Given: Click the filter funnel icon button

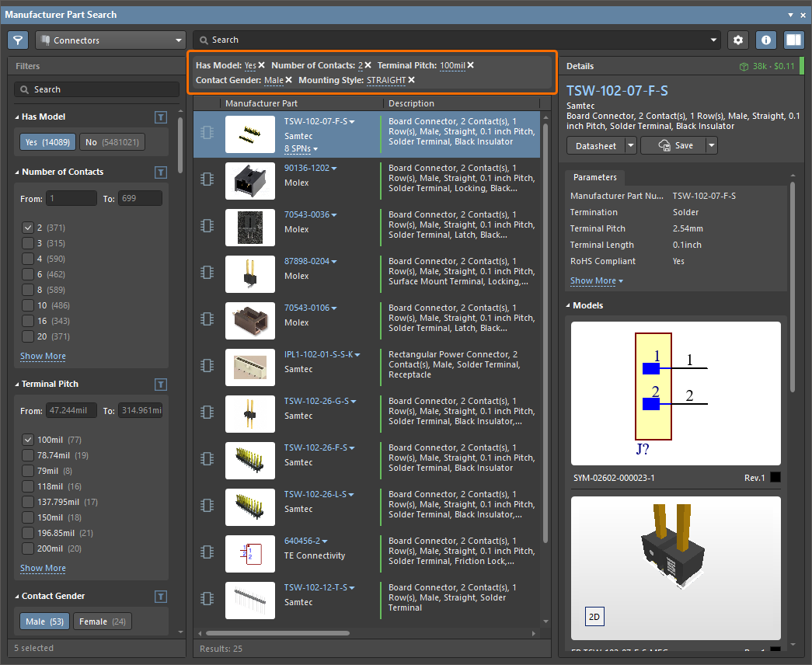Looking at the screenshot, I should coord(18,40).
